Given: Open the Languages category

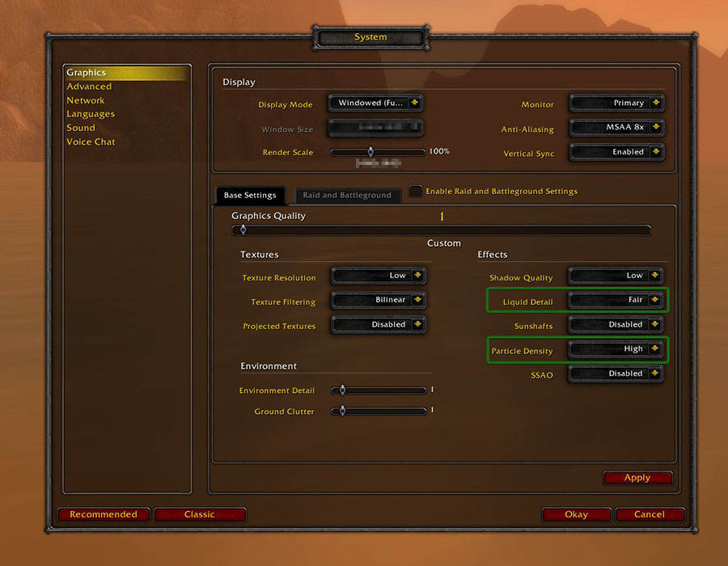Looking at the screenshot, I should click(91, 114).
